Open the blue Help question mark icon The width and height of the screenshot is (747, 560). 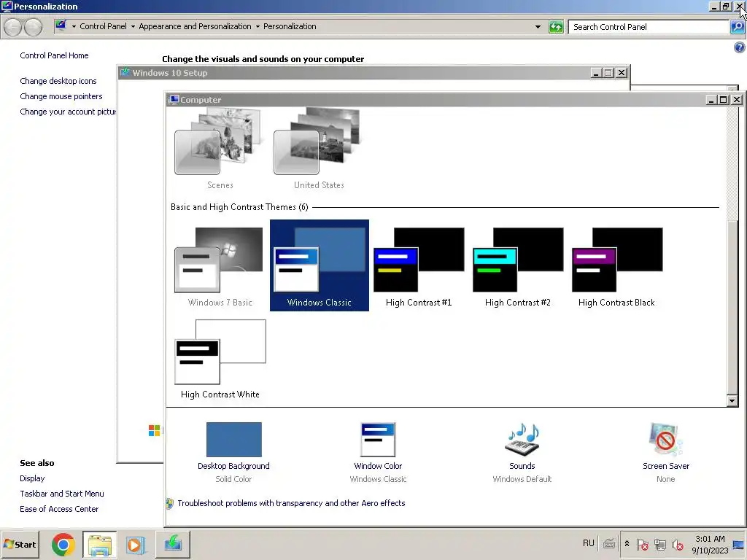(x=740, y=47)
